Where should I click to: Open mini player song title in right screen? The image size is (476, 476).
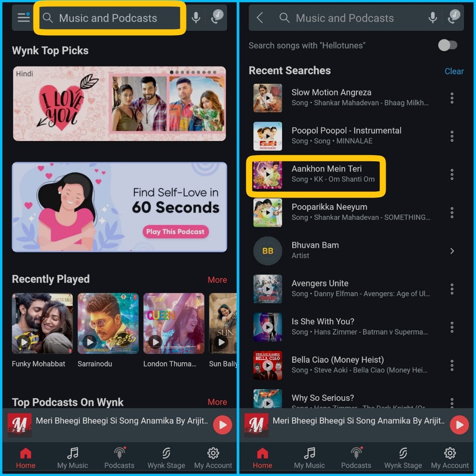coord(358,421)
